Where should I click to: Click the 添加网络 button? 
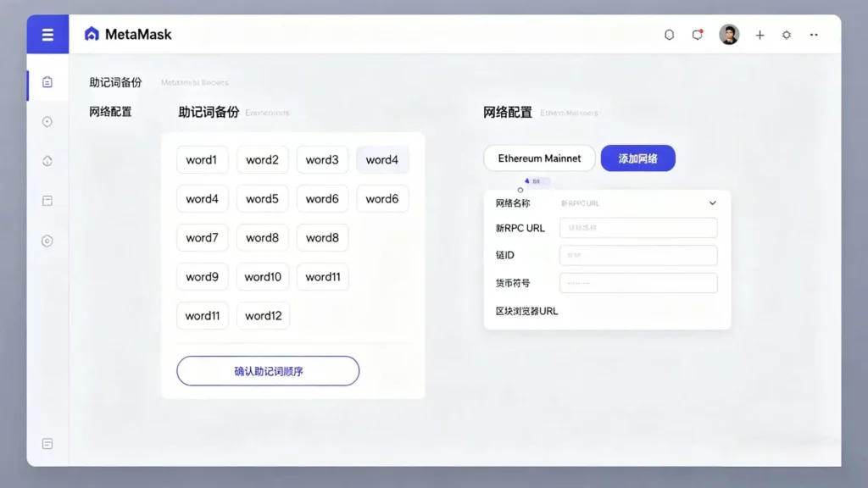point(637,158)
